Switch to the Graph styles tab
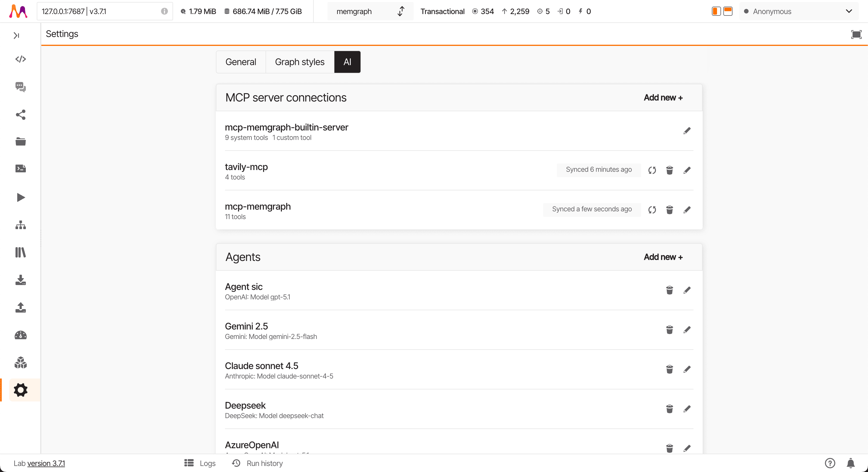This screenshot has height=472, width=868. click(299, 62)
